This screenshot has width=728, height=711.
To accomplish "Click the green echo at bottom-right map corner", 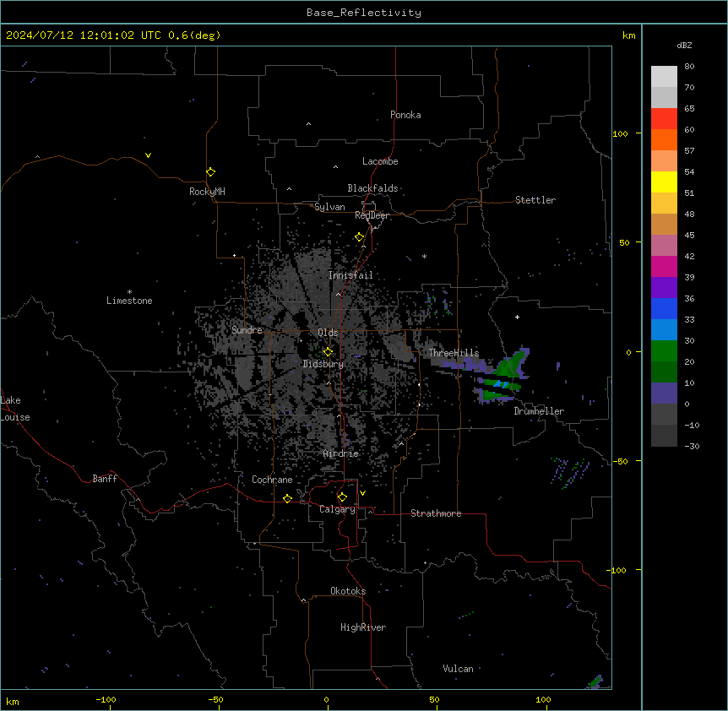I will pos(595,681).
